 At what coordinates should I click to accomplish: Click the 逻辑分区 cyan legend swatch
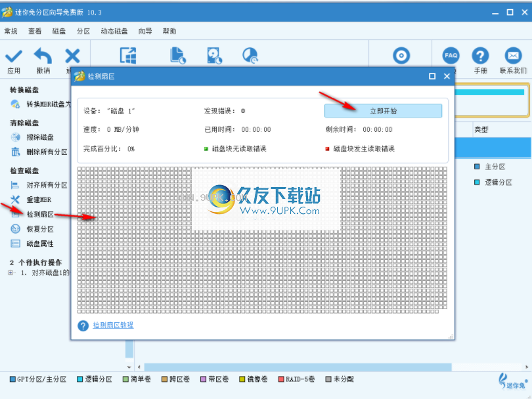tap(477, 182)
